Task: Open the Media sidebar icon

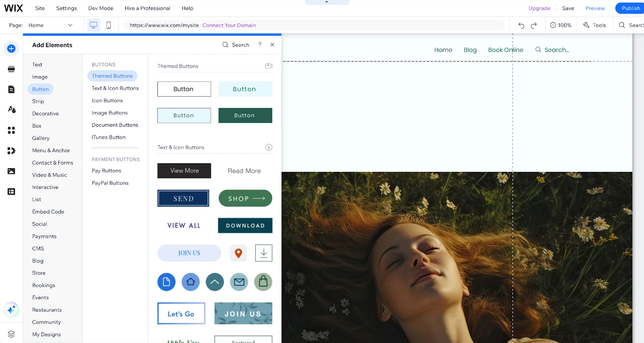Action: click(x=11, y=171)
